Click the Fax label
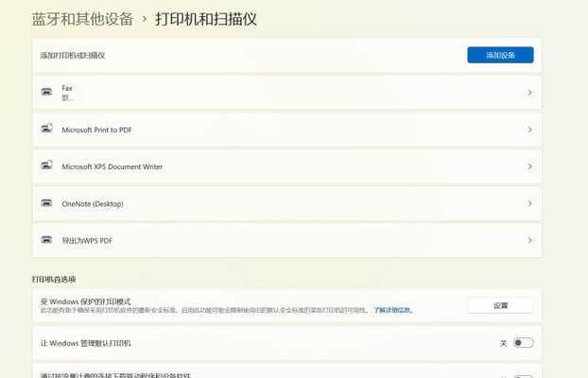Viewport: 588px width, 378px height. pos(67,88)
